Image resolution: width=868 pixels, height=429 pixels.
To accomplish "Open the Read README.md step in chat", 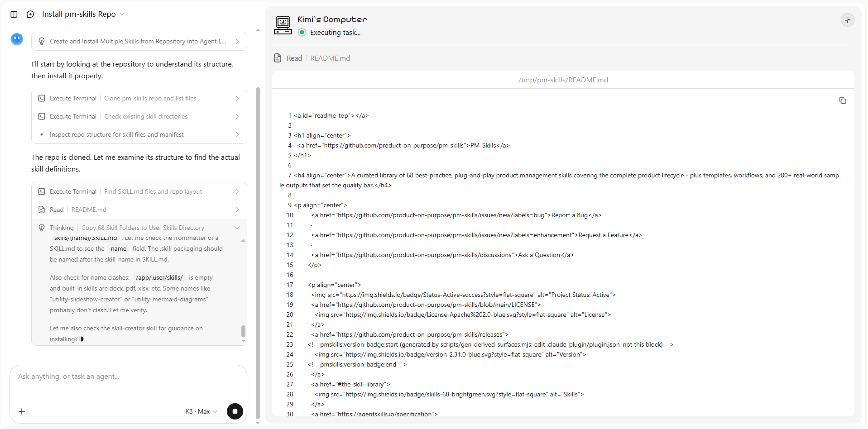I will 139,210.
